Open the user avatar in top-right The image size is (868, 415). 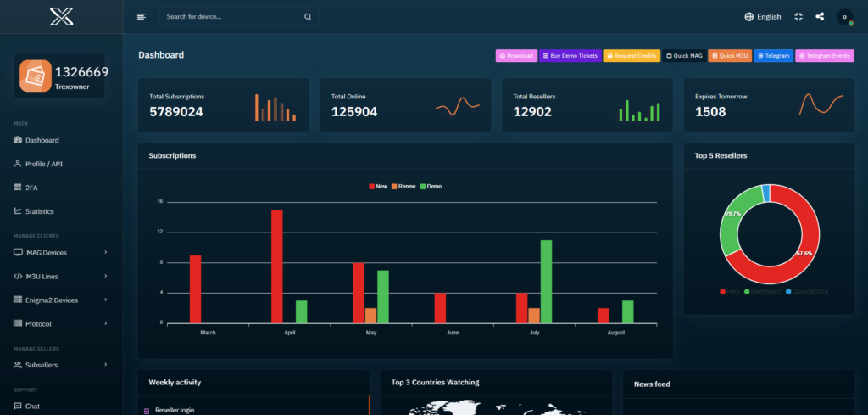click(x=844, y=17)
